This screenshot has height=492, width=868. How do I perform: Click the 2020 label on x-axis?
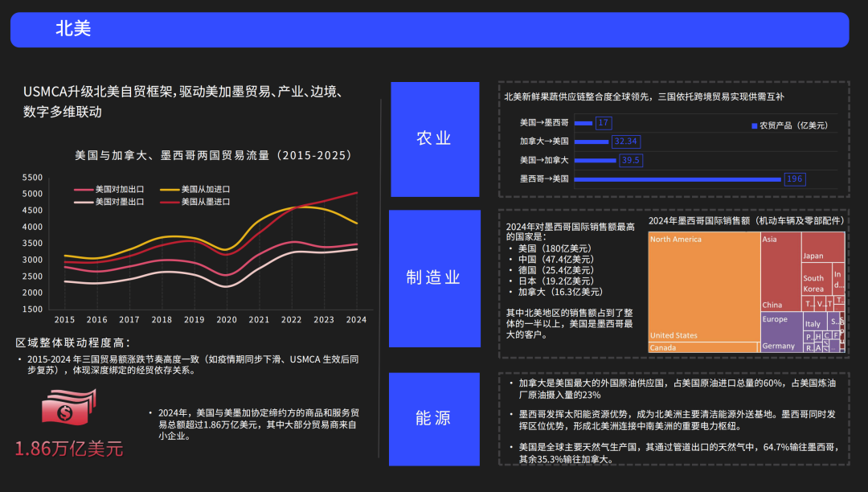click(x=227, y=319)
